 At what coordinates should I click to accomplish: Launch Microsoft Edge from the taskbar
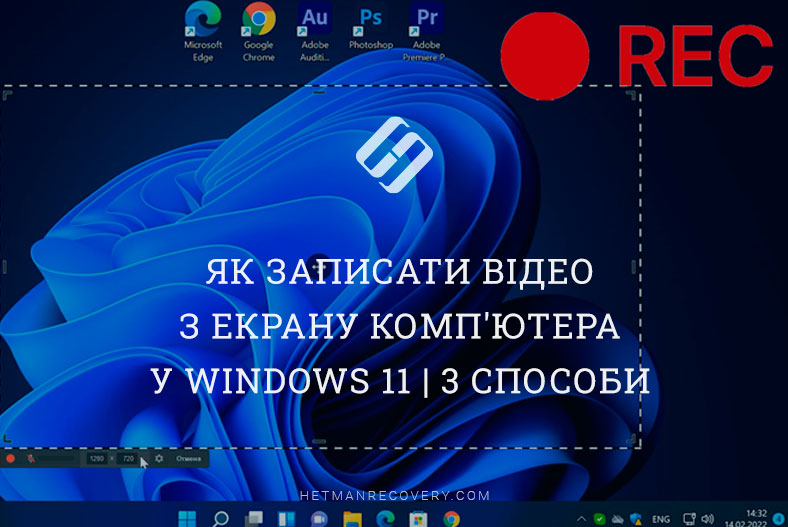tap(385, 518)
